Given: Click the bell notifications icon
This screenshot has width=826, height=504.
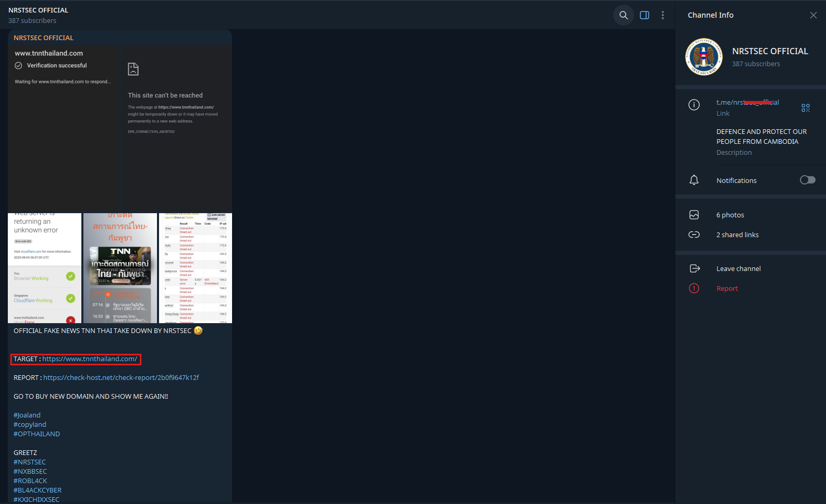Looking at the screenshot, I should [694, 180].
